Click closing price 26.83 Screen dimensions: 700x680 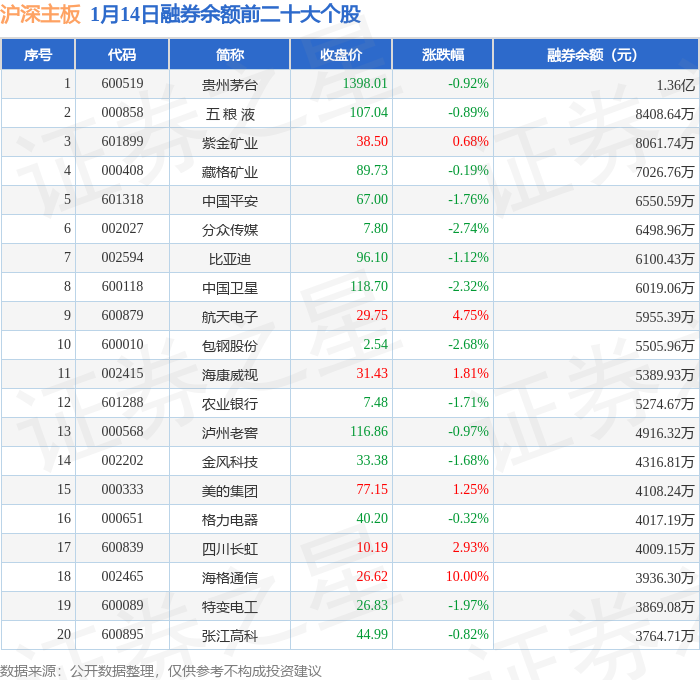[x=372, y=606]
